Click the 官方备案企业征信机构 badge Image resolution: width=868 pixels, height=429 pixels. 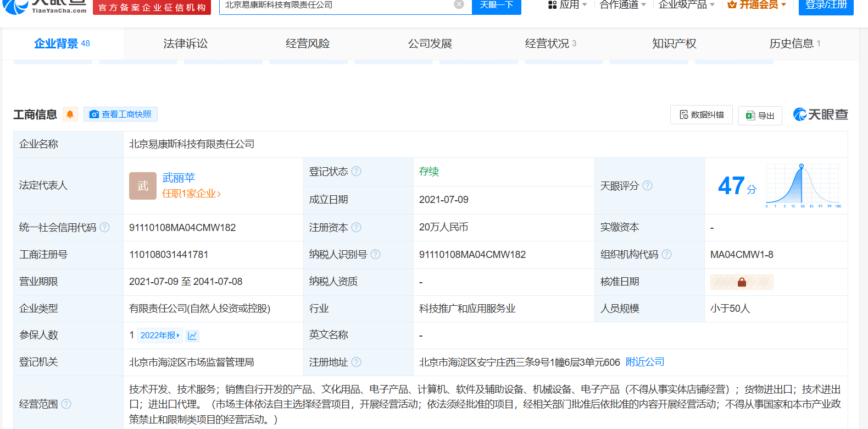[x=152, y=7]
